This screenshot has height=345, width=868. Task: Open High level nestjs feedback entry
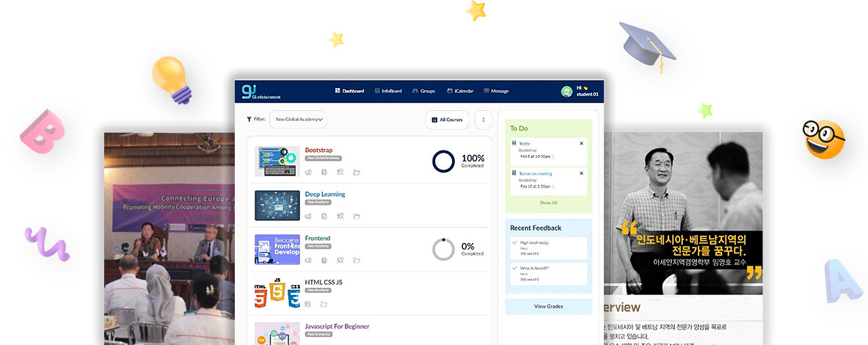coord(549,248)
